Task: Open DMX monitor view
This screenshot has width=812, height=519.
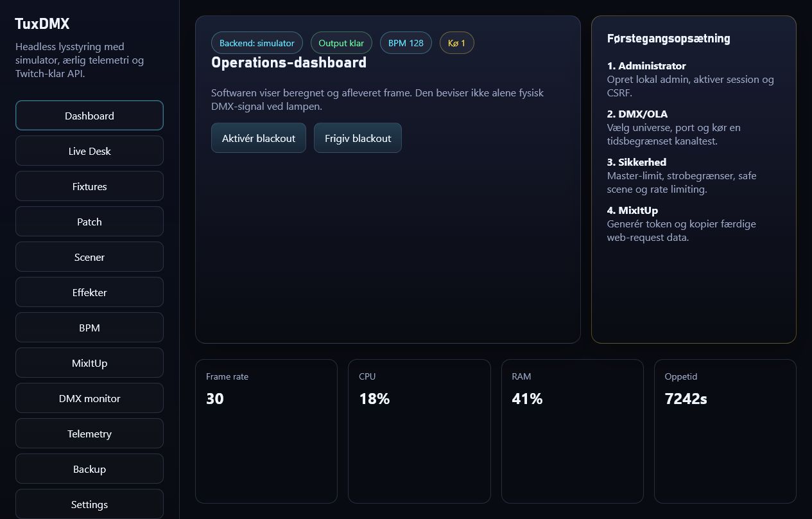Action: coord(89,398)
